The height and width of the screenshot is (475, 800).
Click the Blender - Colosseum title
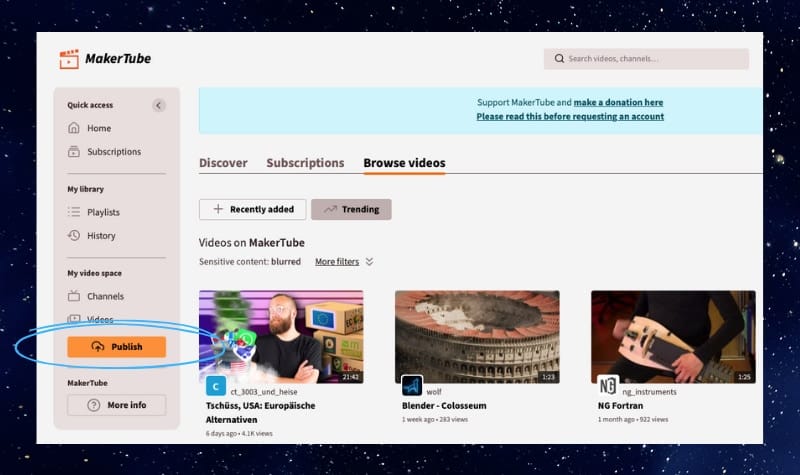pos(444,406)
